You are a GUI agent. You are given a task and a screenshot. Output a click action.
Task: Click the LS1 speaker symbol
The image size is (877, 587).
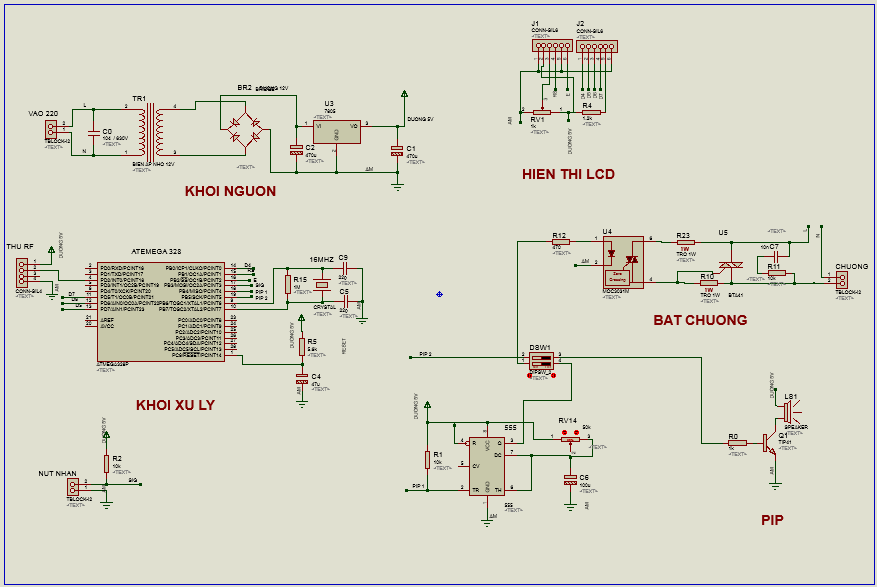[786, 411]
